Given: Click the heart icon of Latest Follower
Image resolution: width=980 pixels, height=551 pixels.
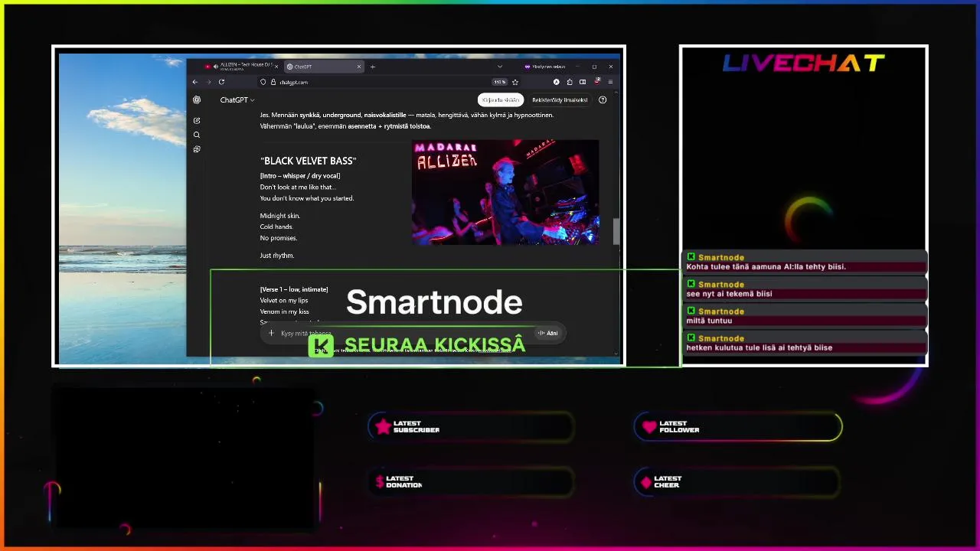Looking at the screenshot, I should [649, 427].
